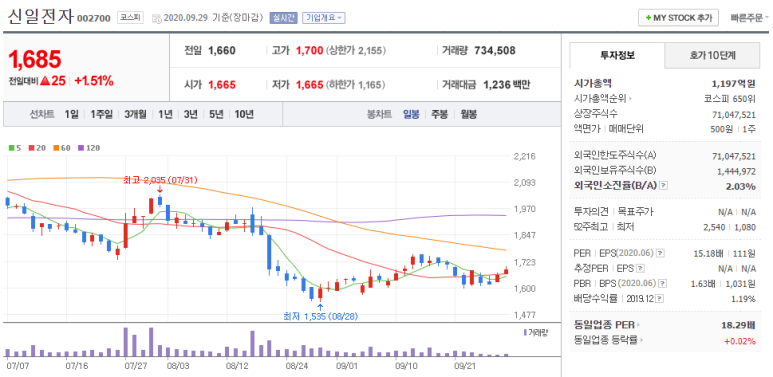Screen dimensions: 773x377
Task: Click the 코스피 market label
Action: pos(130,18)
